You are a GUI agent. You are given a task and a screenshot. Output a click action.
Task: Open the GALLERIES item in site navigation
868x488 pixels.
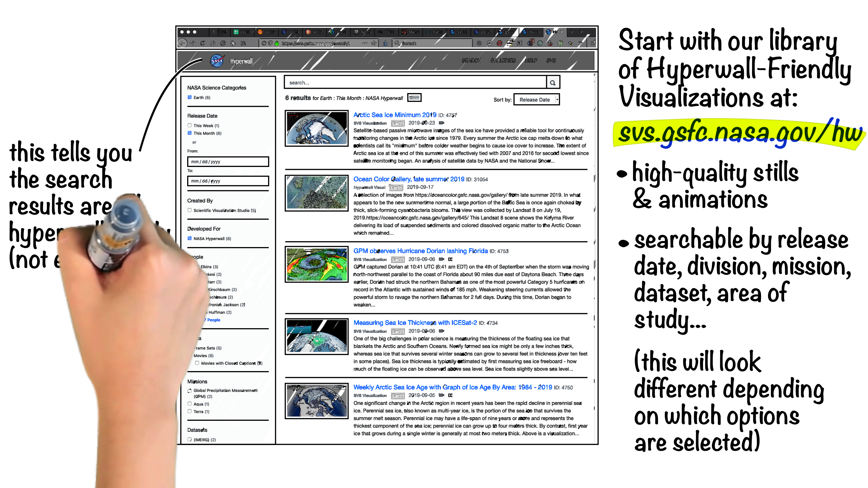(x=503, y=61)
